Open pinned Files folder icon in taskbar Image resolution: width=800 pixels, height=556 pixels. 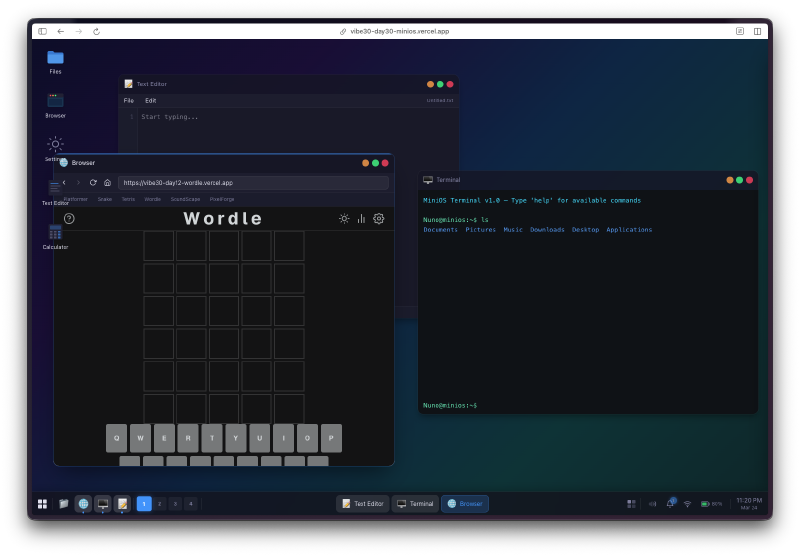point(63,504)
